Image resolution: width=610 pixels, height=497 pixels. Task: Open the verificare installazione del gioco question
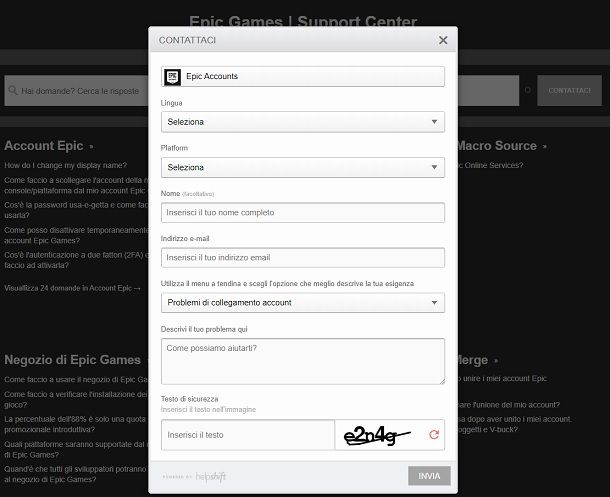click(x=76, y=399)
